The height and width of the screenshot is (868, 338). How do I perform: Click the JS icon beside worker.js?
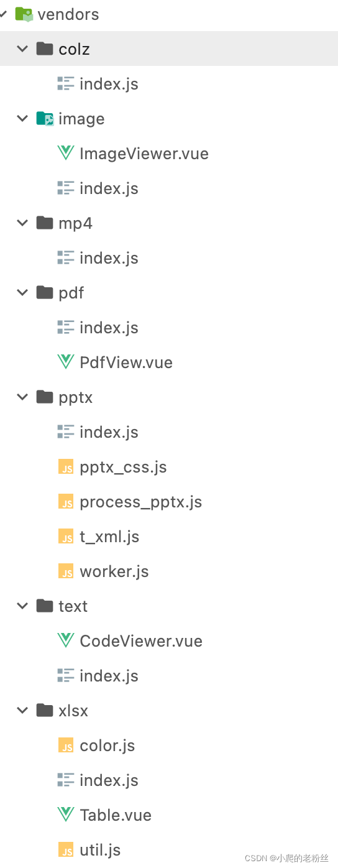[66, 571]
